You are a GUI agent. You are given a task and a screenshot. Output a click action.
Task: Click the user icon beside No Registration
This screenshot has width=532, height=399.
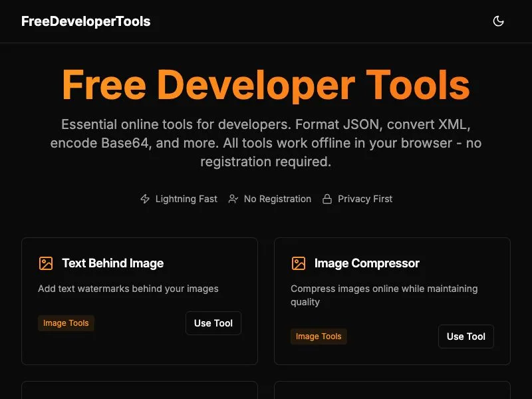coord(233,199)
